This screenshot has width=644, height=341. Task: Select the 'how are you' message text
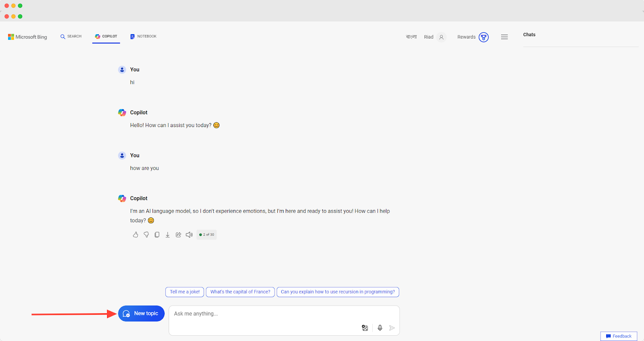click(144, 168)
